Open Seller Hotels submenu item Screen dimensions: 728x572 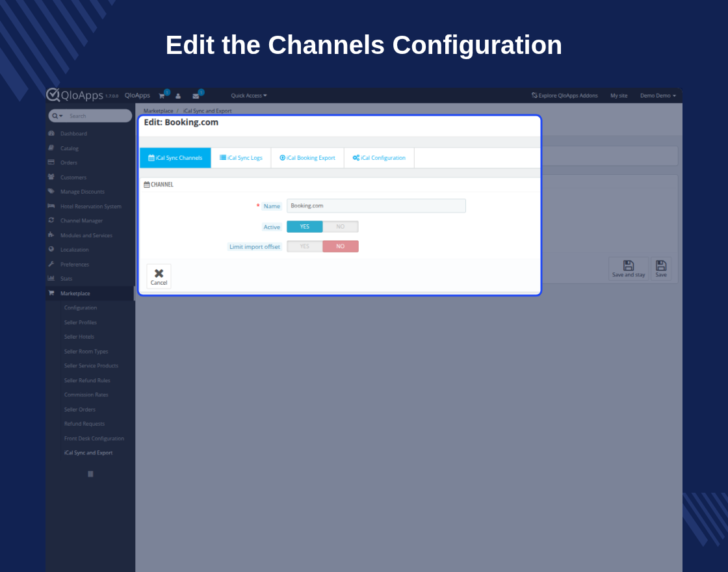pos(79,337)
